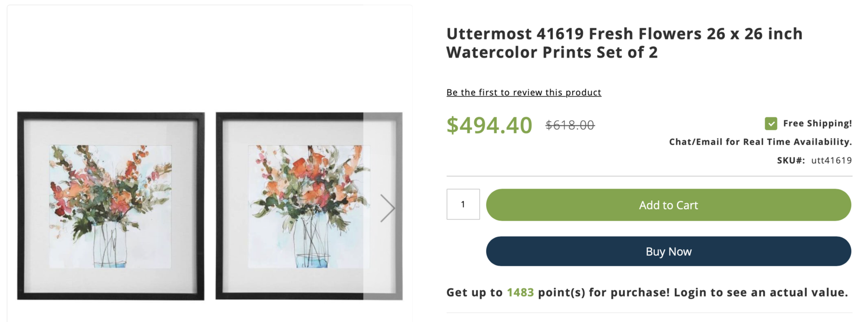
Task: Click the Free Shipping! label text
Action: pos(817,123)
